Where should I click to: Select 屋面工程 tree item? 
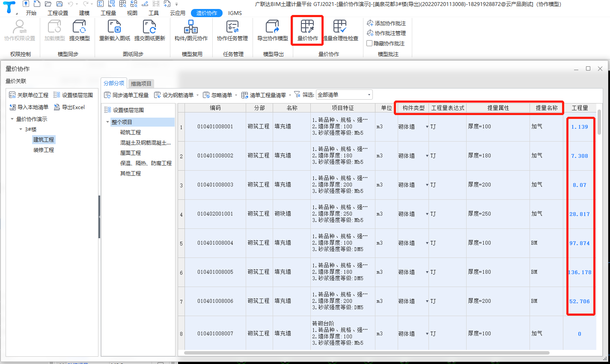click(x=131, y=153)
